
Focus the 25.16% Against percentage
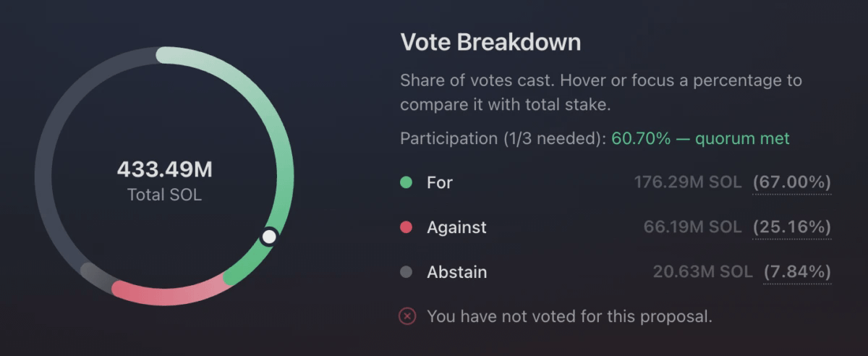pyautogui.click(x=792, y=227)
